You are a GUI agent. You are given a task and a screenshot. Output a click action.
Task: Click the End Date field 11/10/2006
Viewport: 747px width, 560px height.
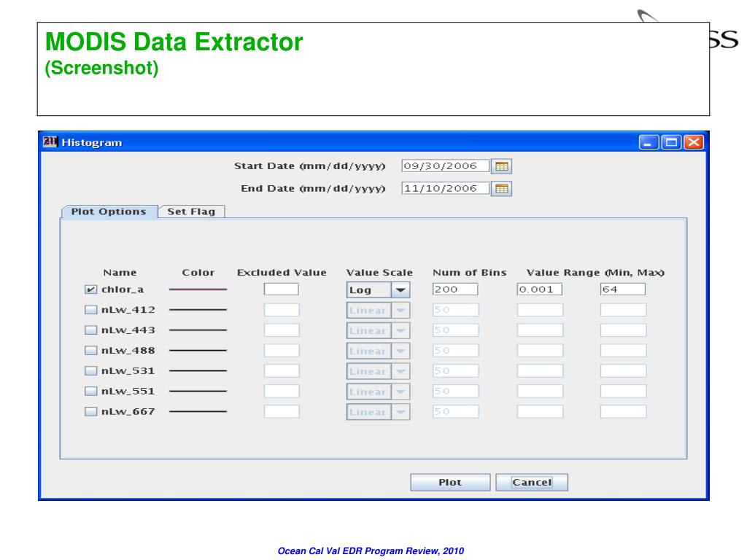tap(445, 188)
